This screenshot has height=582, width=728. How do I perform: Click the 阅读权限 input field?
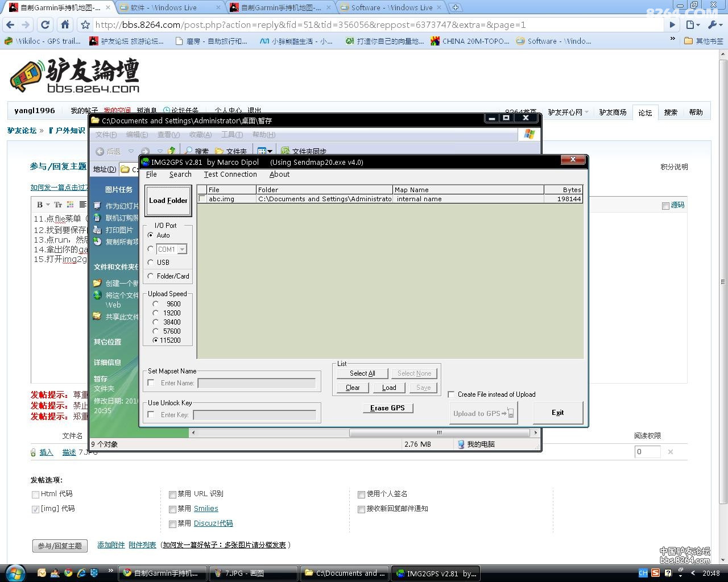[x=647, y=452]
